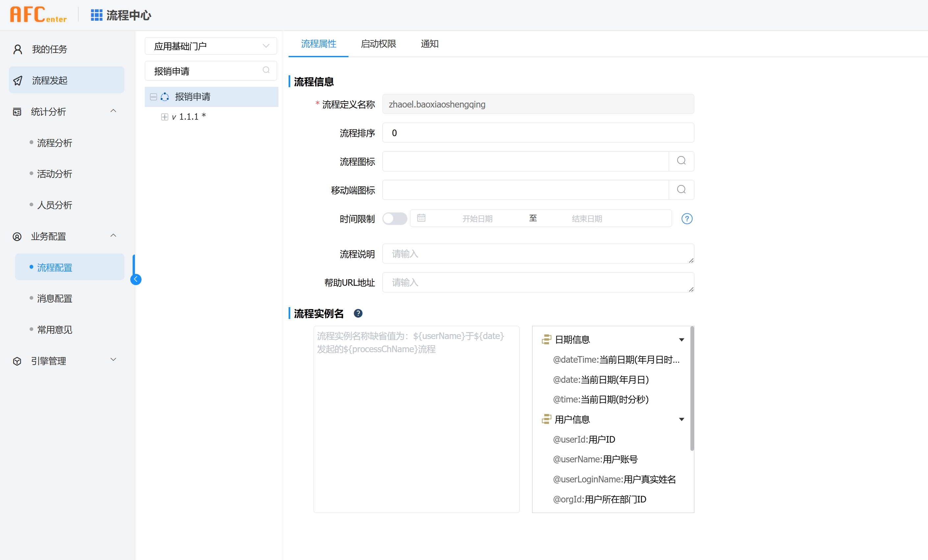This screenshot has width=928, height=560.
Task: Collapse the 用户信息 variable group
Action: click(x=681, y=420)
